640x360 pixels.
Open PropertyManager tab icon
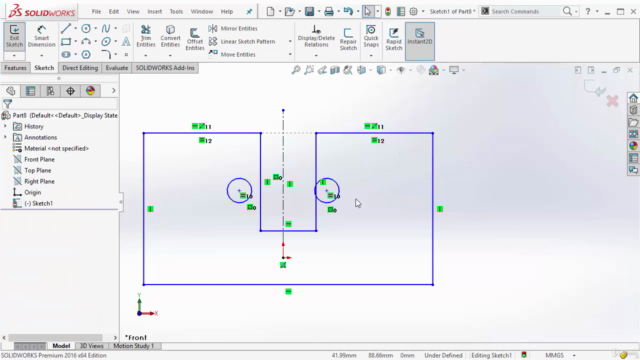(x=30, y=91)
